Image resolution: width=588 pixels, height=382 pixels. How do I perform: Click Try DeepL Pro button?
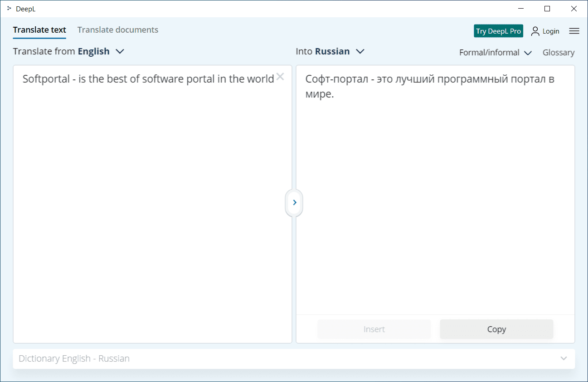[498, 31]
